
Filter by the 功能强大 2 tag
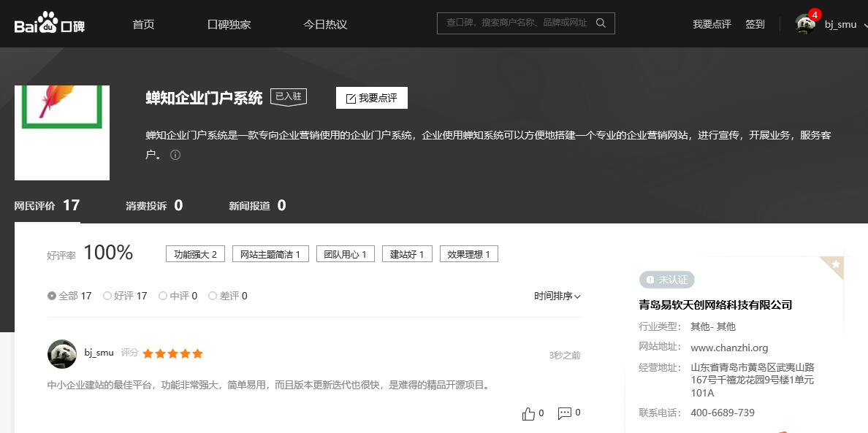click(x=195, y=254)
